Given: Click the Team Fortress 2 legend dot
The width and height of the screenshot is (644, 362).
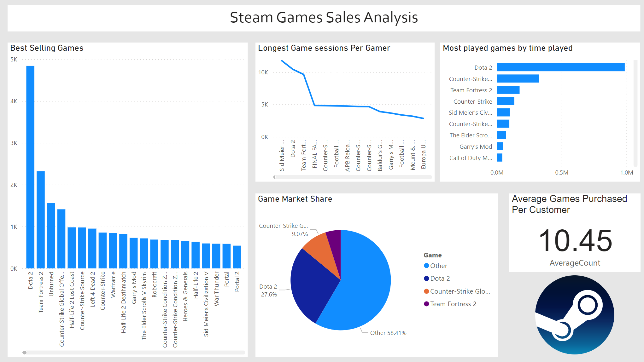Looking at the screenshot, I should pyautogui.click(x=426, y=304).
